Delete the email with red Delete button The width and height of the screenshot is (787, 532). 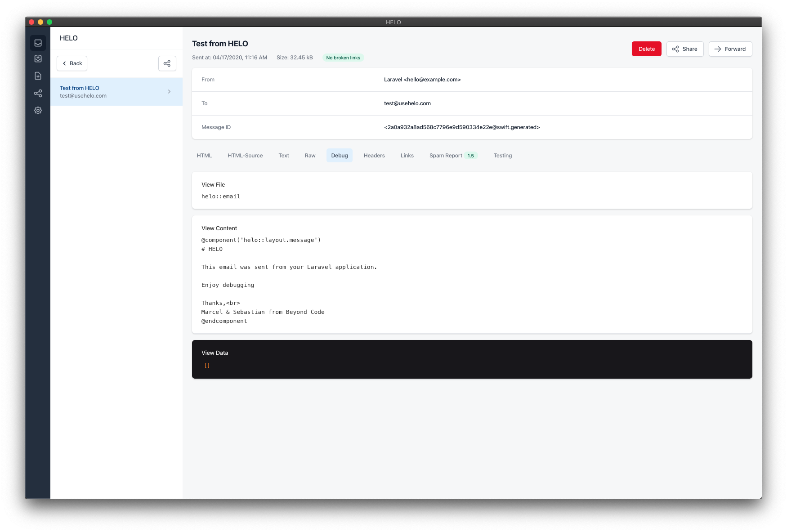click(x=646, y=49)
